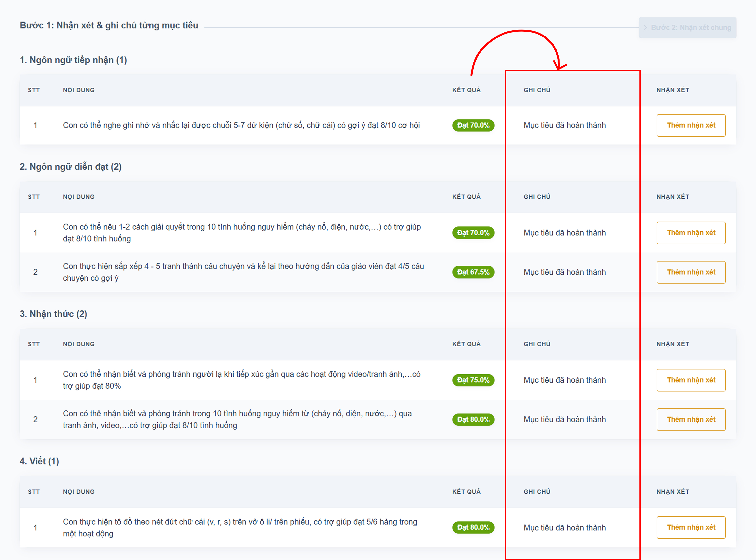
Task: Click Đạt 80.0% badge in Viết section
Action: pyautogui.click(x=473, y=528)
